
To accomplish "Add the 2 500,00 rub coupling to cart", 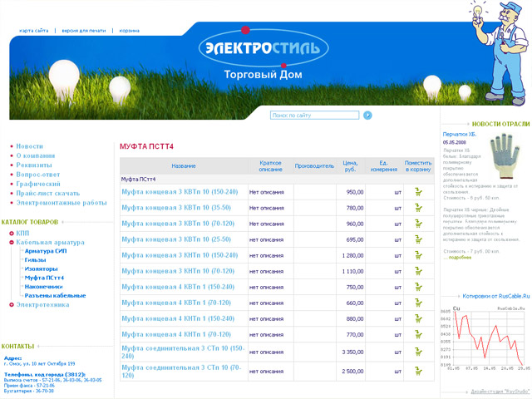I will coord(418,371).
